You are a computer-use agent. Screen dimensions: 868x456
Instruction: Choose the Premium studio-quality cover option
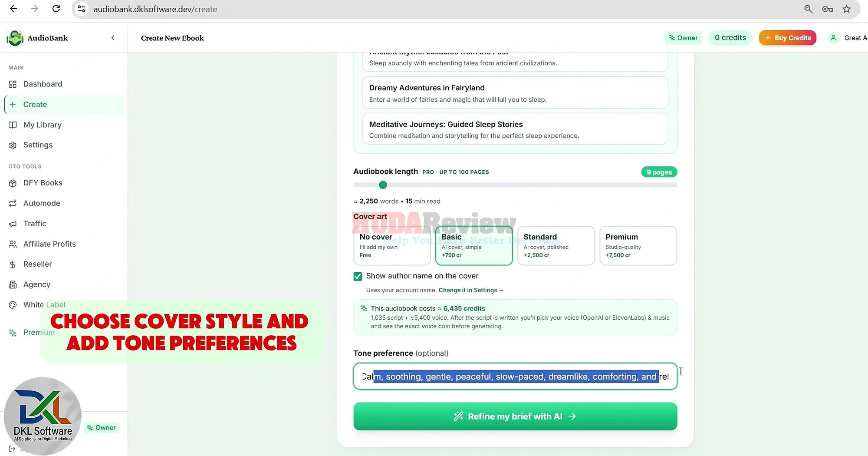638,245
